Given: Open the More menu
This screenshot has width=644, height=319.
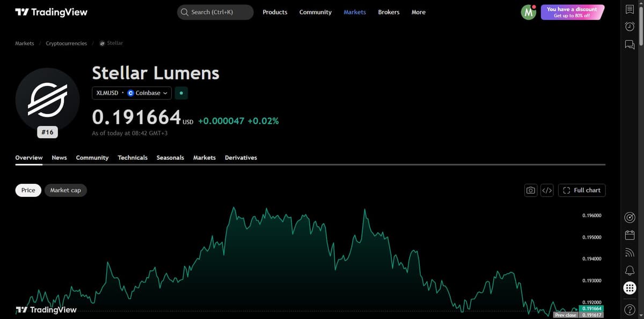Looking at the screenshot, I should point(419,12).
